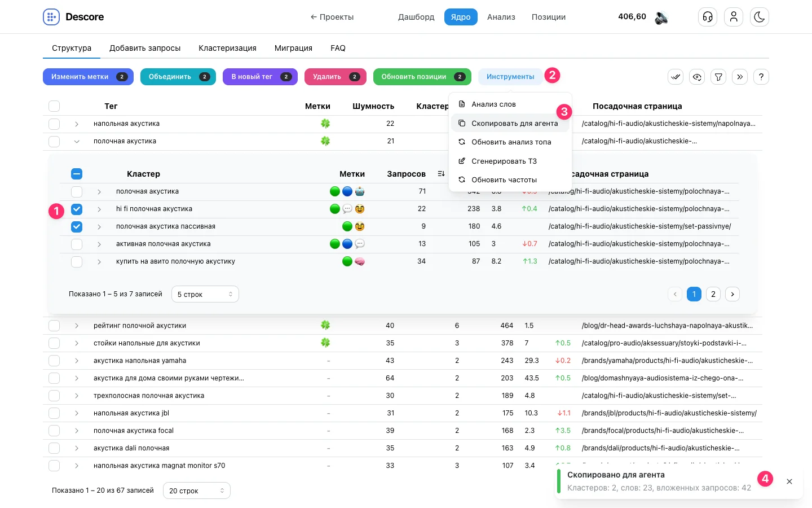The width and height of the screenshot is (812, 508).
Task: Open the Инструменты dropdown button
Action: (x=510, y=77)
